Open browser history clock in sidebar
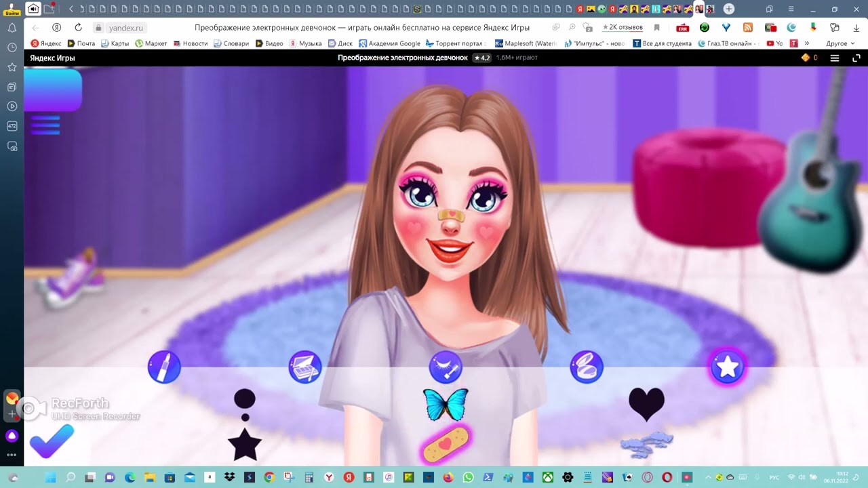Viewport: 868px width, 488px height. coord(12,47)
